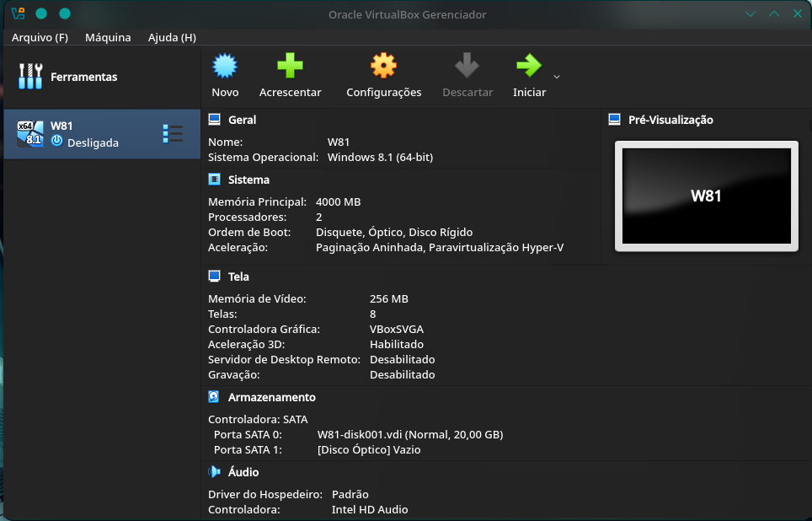Click the Windows 8.1 (64-bit) value
The width and height of the screenshot is (812, 521).
[380, 157]
